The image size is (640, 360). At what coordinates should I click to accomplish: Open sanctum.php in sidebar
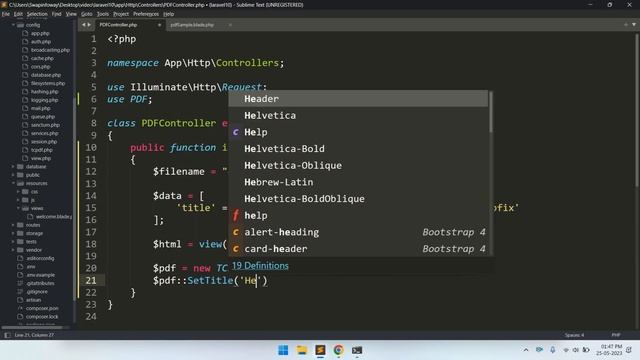(45, 125)
